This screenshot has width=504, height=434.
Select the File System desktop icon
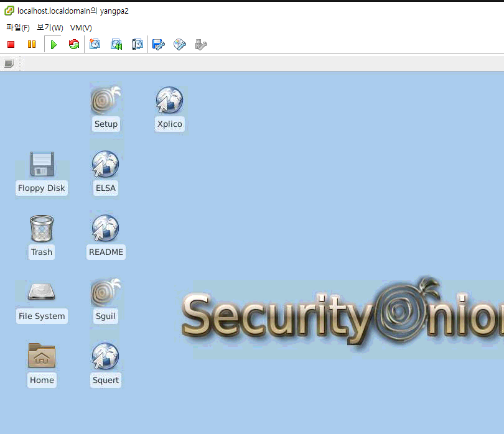42,303
